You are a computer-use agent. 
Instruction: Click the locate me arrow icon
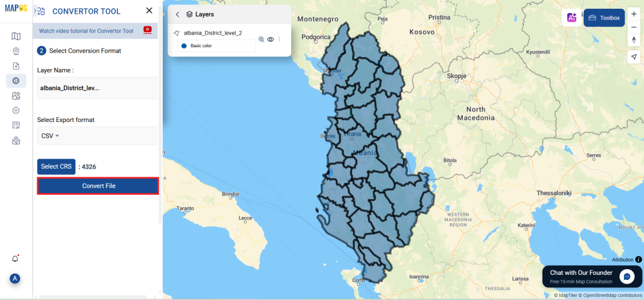tap(634, 57)
